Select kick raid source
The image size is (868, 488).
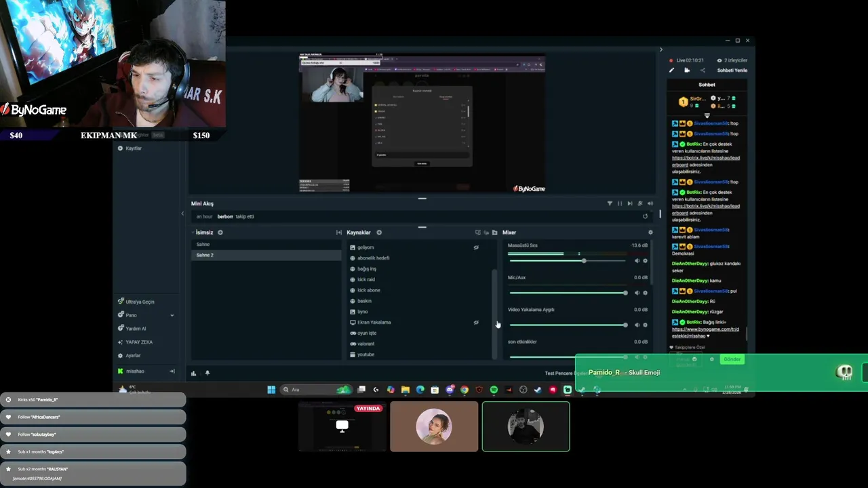pyautogui.click(x=366, y=279)
